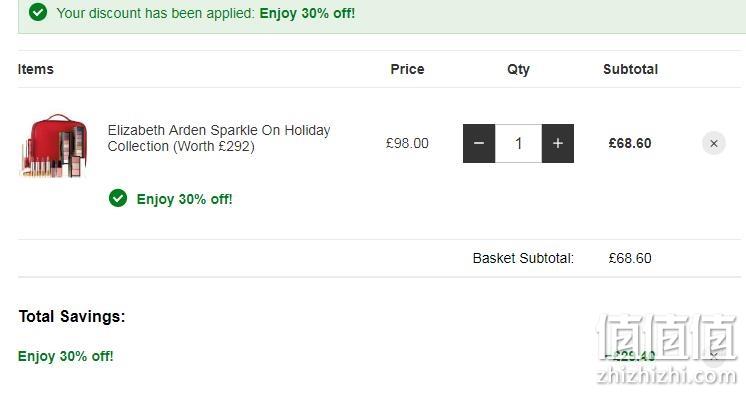Decrease quantity with the minus button
This screenshot has width=746, height=393.
(x=479, y=143)
